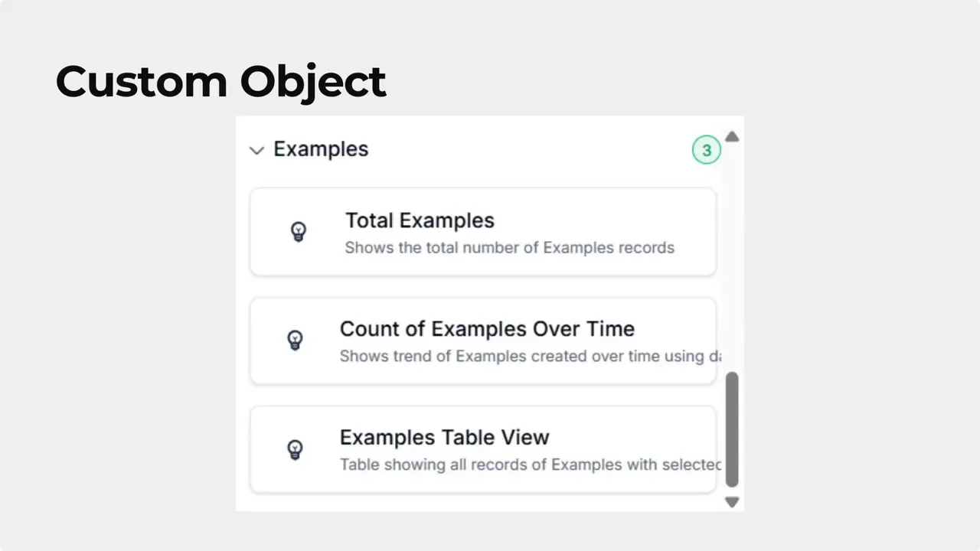Open the Count of Examples Over Time suggestion
Image resolution: width=980 pixels, height=551 pixels.
(482, 341)
